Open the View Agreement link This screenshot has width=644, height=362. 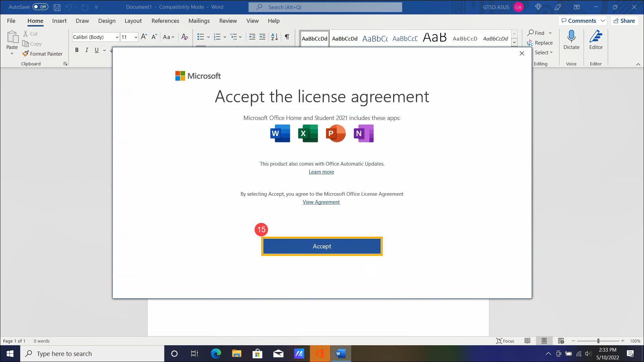click(x=321, y=202)
